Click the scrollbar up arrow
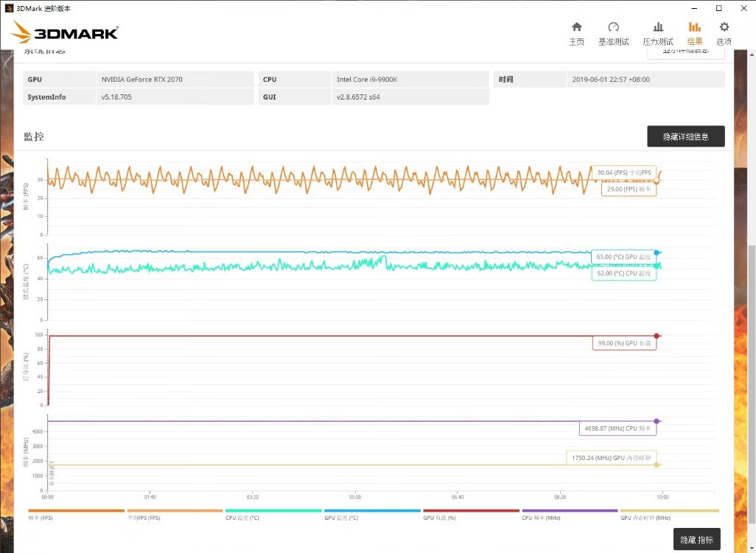Image resolution: width=756 pixels, height=553 pixels. pyautogui.click(x=751, y=53)
